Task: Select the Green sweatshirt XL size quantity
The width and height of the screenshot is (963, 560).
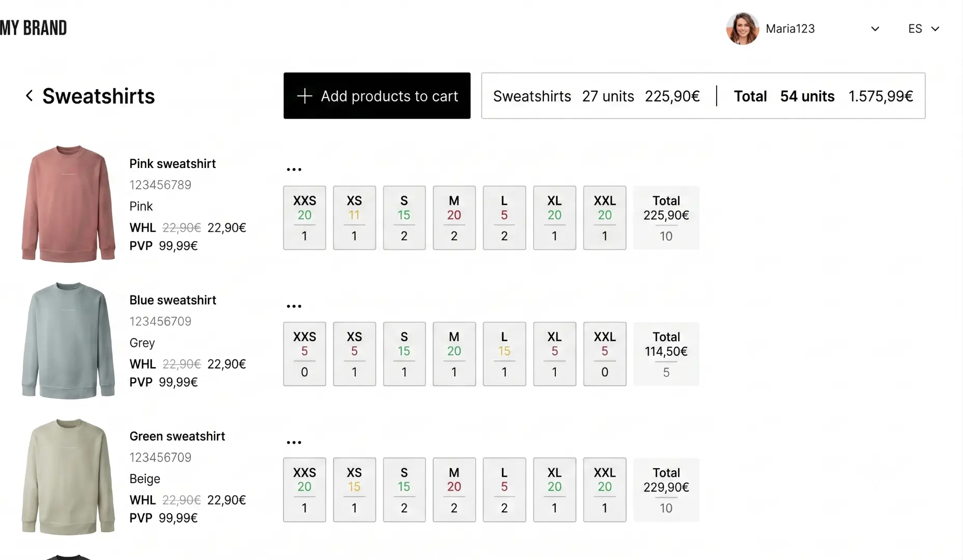Action: [554, 508]
